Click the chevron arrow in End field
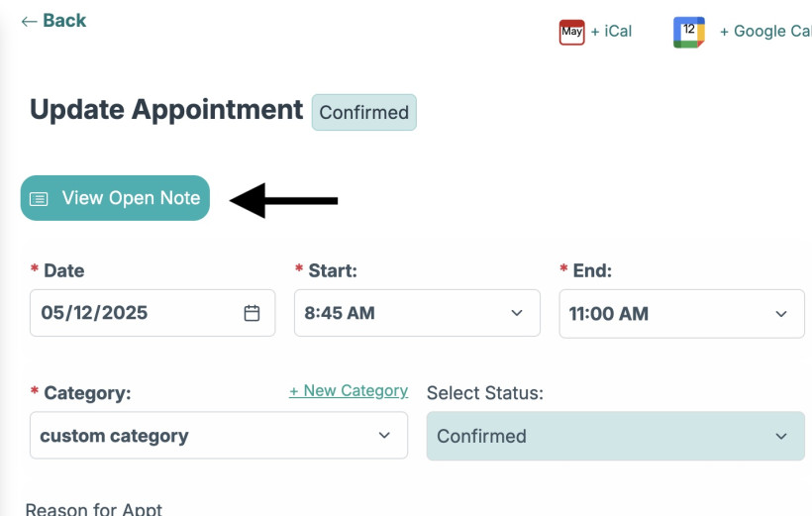 pyautogui.click(x=781, y=313)
